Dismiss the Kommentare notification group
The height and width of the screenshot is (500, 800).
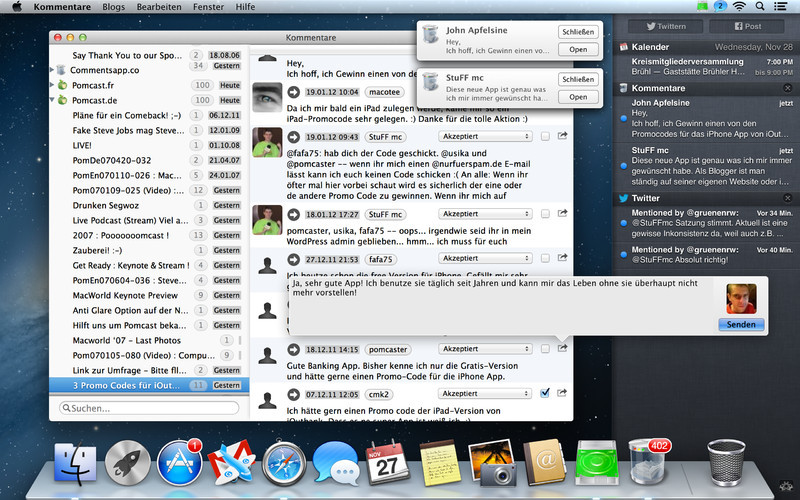point(787,89)
